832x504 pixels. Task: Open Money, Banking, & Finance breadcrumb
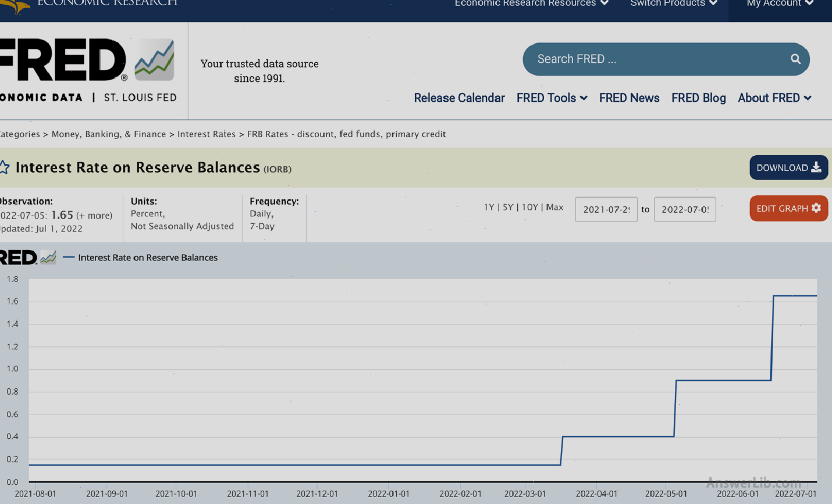pos(109,134)
